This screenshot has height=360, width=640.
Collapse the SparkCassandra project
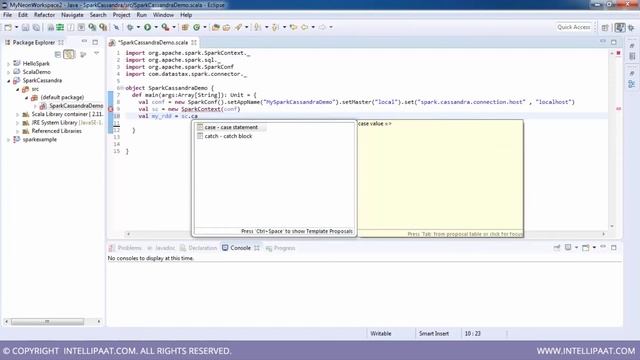tap(9, 81)
